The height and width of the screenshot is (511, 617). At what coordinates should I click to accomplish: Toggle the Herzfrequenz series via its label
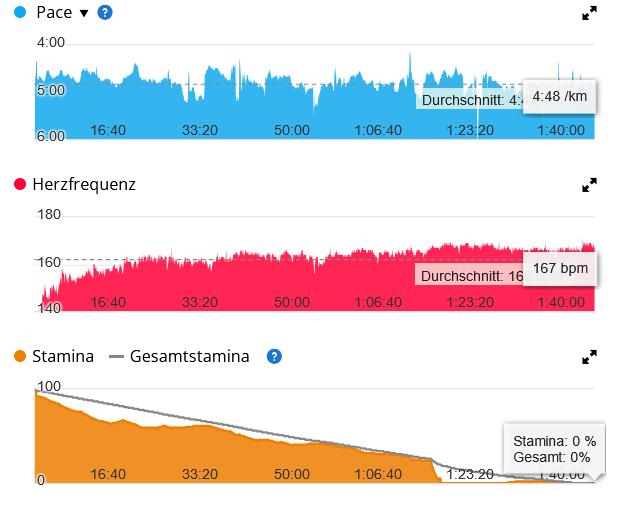pos(84,185)
